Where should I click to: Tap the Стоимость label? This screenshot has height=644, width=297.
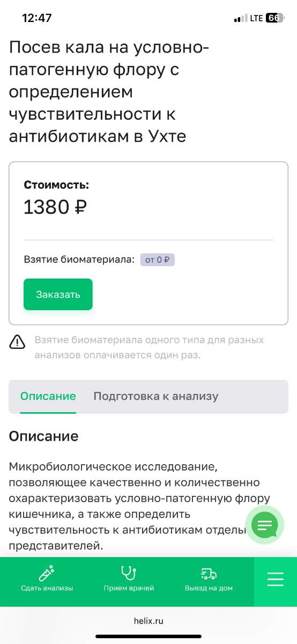point(56,185)
